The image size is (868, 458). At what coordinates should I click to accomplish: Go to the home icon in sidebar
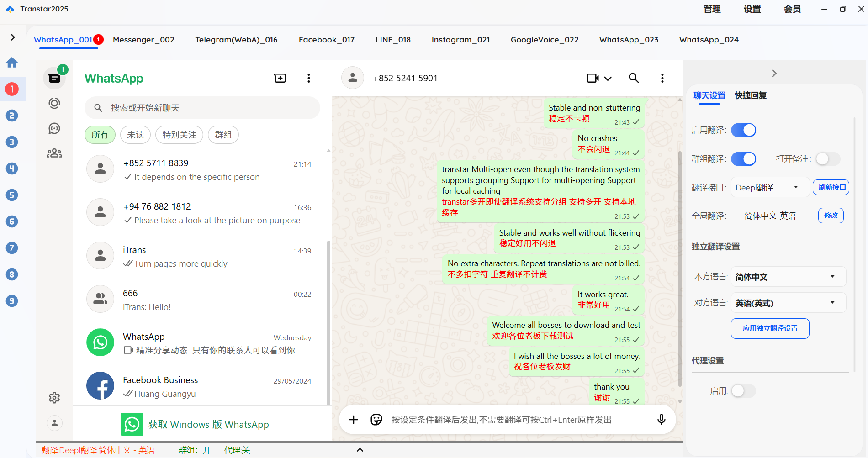[12, 63]
